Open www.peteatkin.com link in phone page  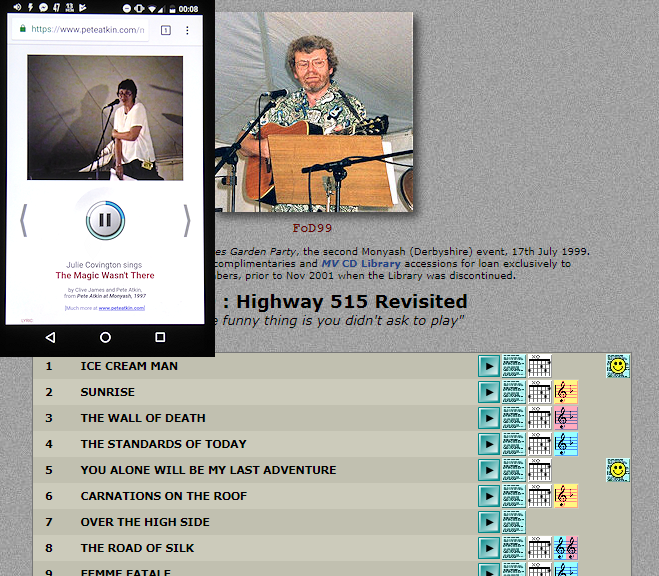pyautogui.click(x=121, y=308)
